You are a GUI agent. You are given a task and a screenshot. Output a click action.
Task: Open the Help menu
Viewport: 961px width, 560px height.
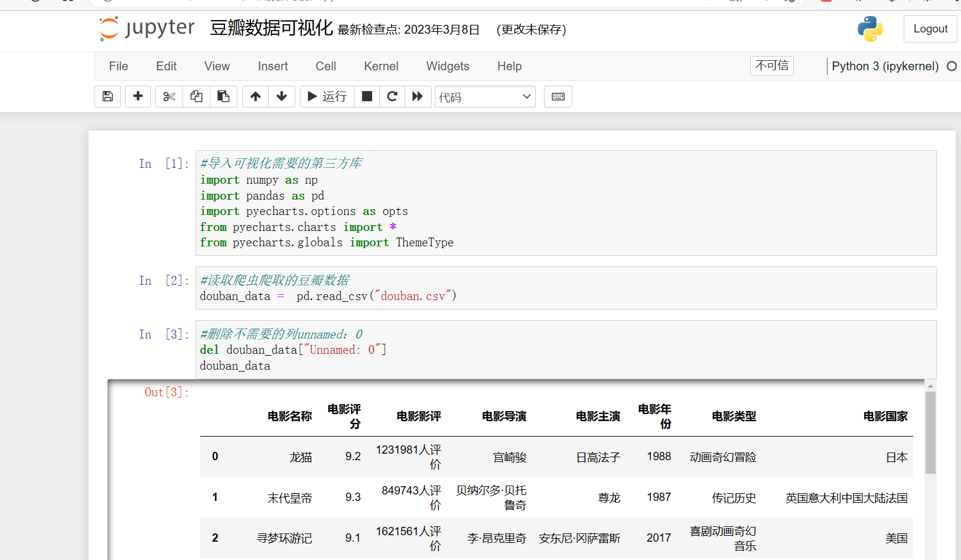pos(510,66)
